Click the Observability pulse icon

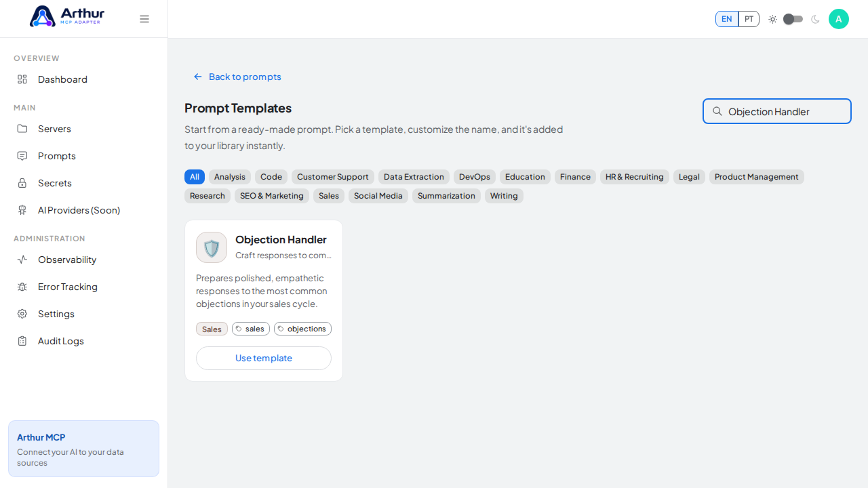point(22,260)
